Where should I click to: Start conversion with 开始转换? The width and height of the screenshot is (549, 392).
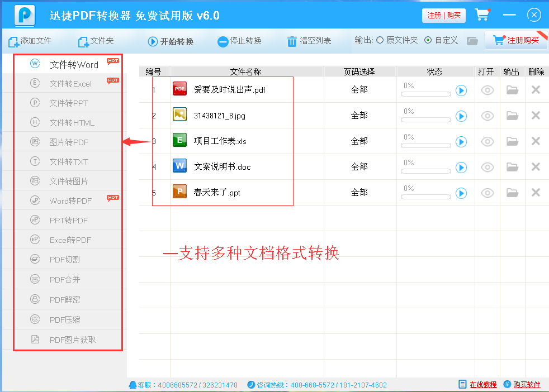click(x=171, y=42)
